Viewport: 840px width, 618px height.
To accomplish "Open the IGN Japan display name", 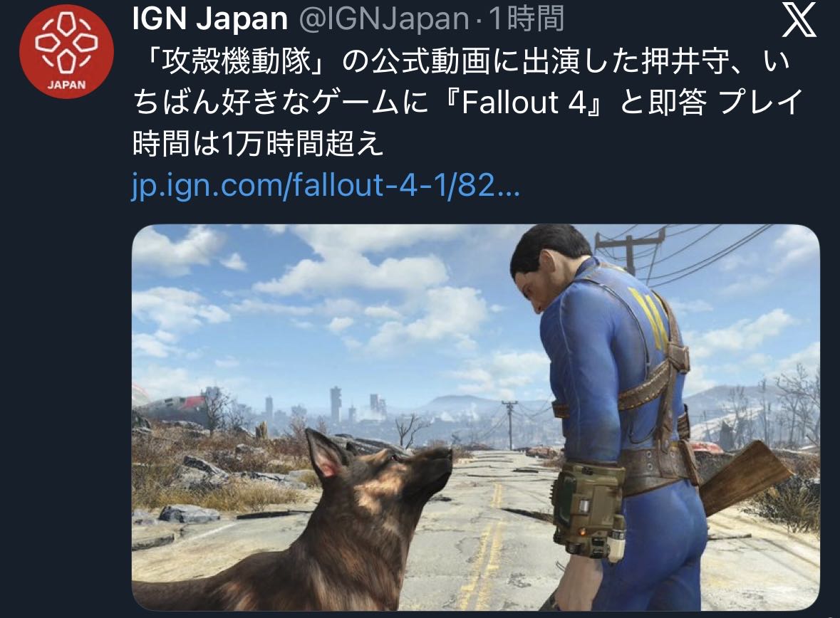I will pos(210,19).
